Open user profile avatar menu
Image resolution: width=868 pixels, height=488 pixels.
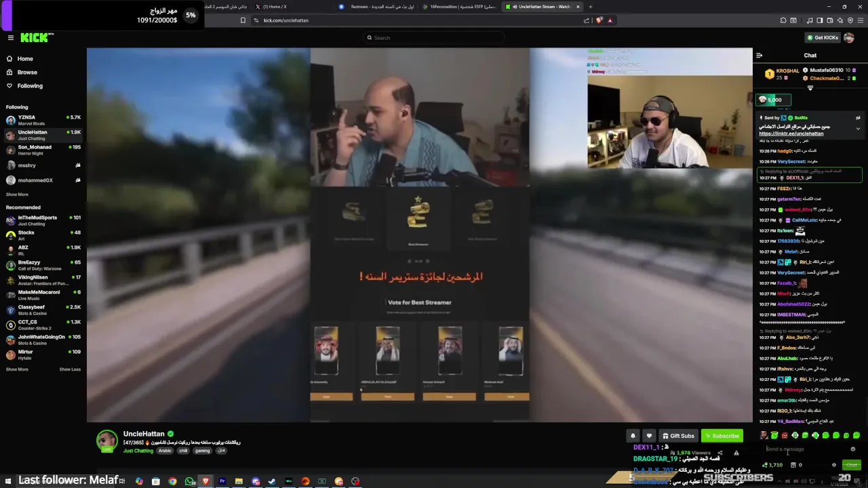point(849,38)
